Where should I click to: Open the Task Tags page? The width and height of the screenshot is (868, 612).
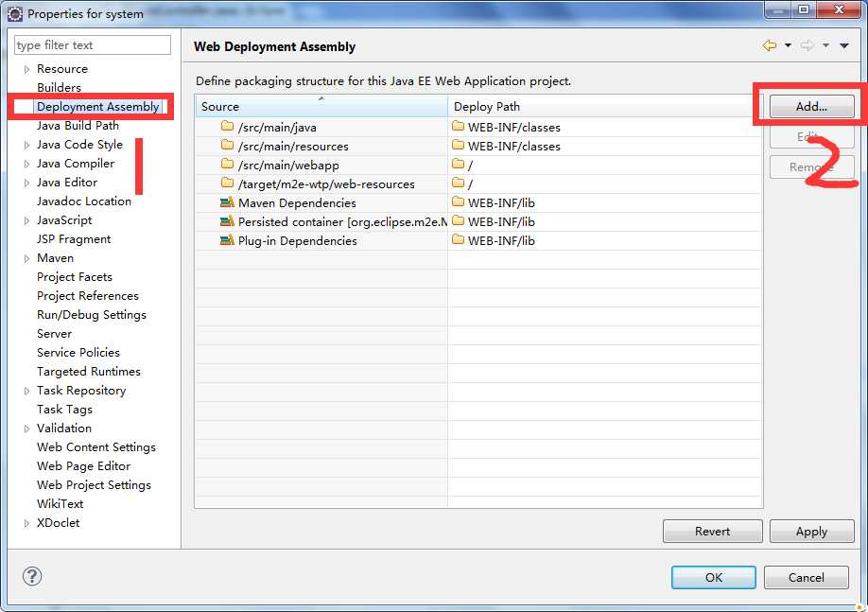coord(64,410)
